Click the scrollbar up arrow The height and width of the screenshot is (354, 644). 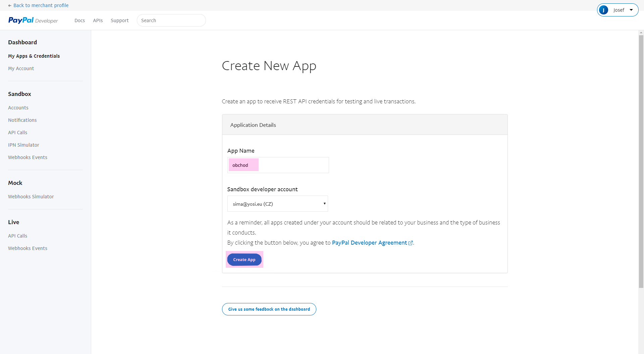(641, 33)
